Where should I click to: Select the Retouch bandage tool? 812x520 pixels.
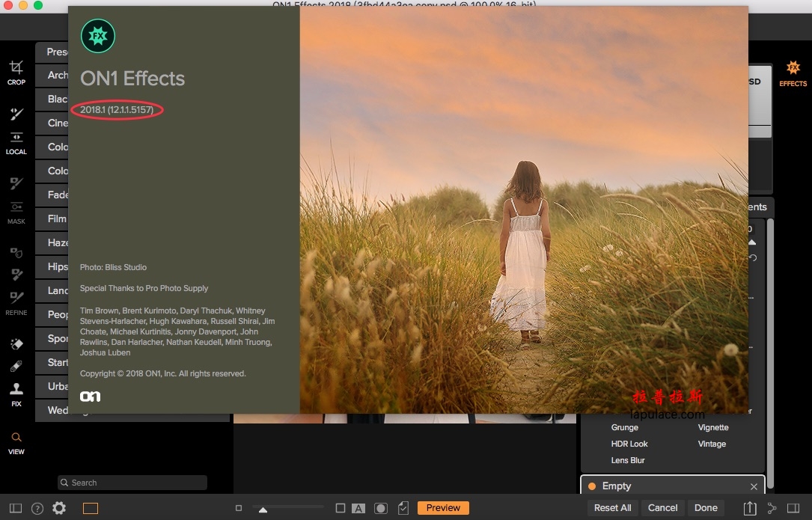coord(16,367)
